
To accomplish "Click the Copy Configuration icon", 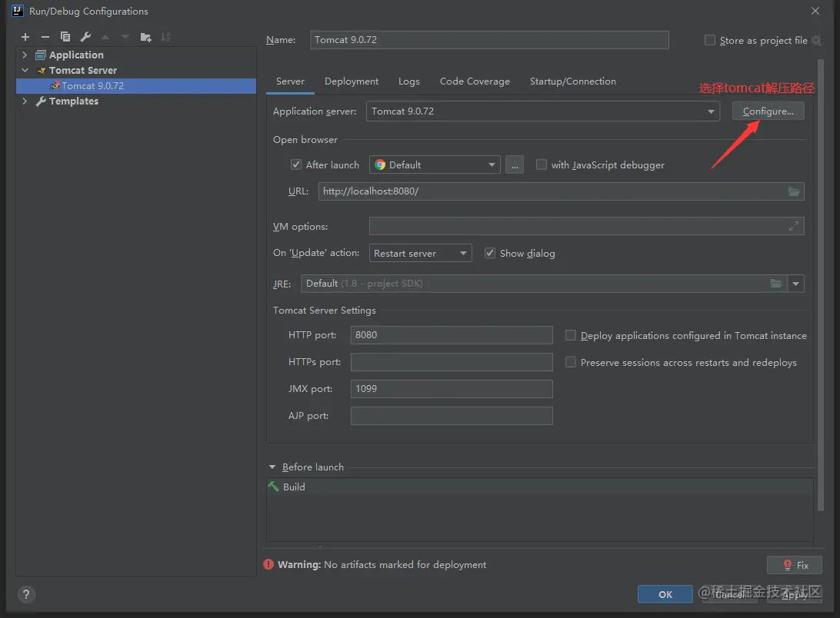I will tap(65, 37).
